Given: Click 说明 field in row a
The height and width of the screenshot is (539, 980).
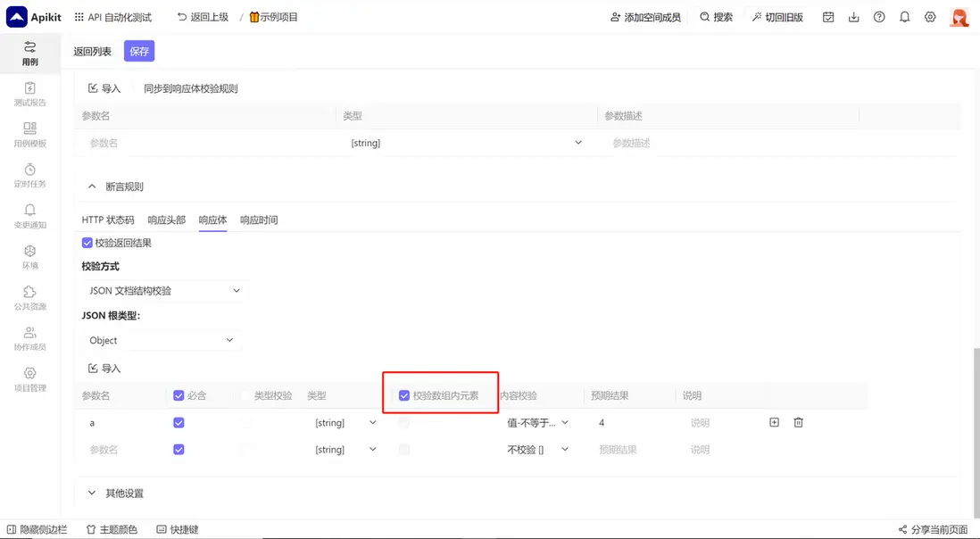Looking at the screenshot, I should pos(718,423).
